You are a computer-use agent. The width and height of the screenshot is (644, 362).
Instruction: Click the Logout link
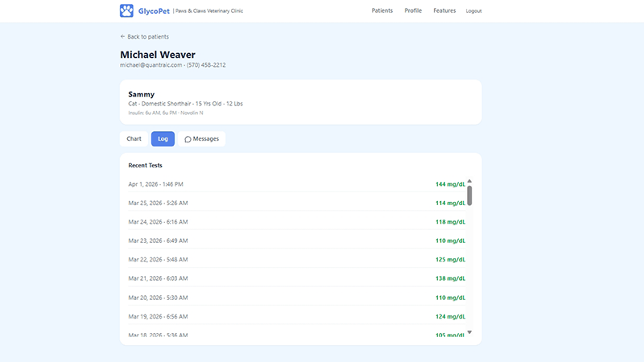[x=473, y=11]
